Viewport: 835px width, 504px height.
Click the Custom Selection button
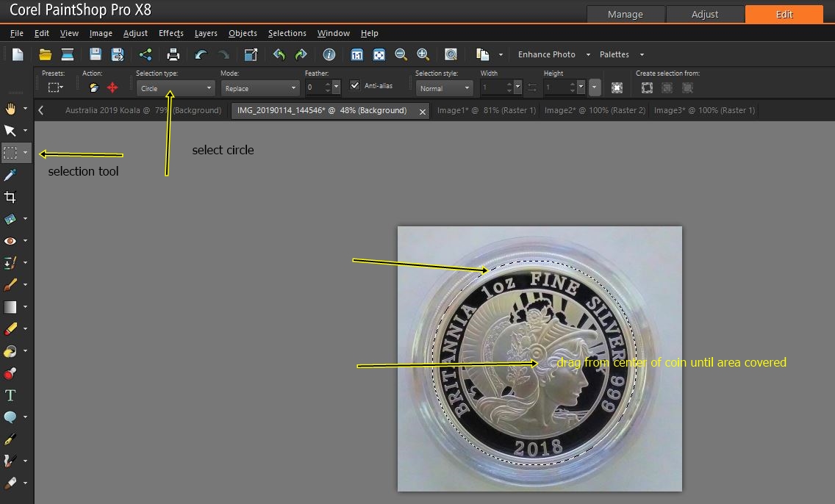[x=617, y=88]
